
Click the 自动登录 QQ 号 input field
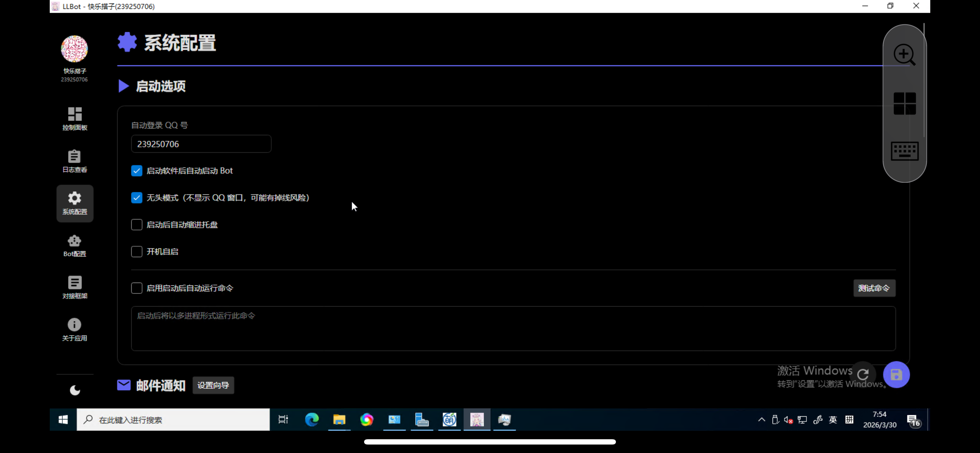pos(201,144)
